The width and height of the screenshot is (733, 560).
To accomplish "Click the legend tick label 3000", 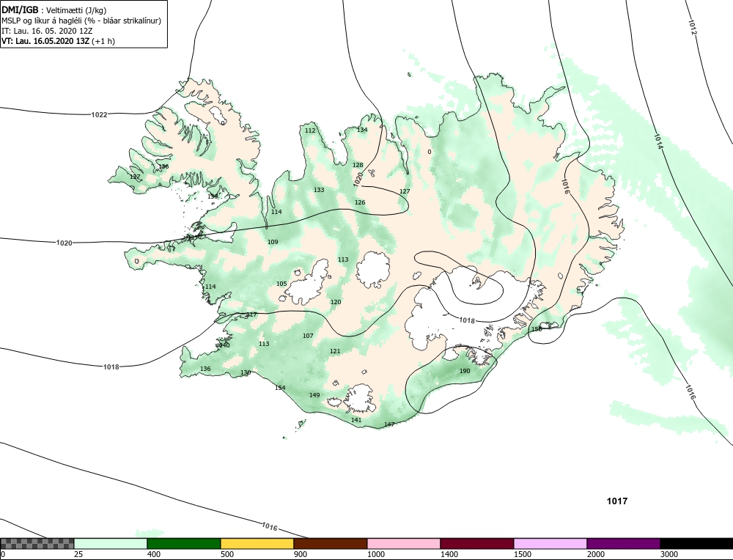I will (x=669, y=554).
